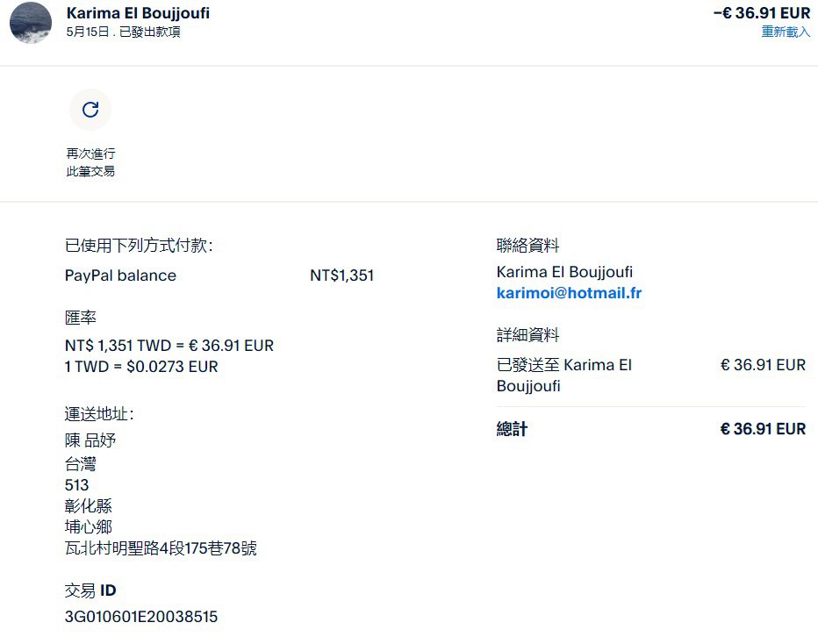818x644 pixels.
Task: Select the street address line with 明聖路4段
Action: point(161,548)
